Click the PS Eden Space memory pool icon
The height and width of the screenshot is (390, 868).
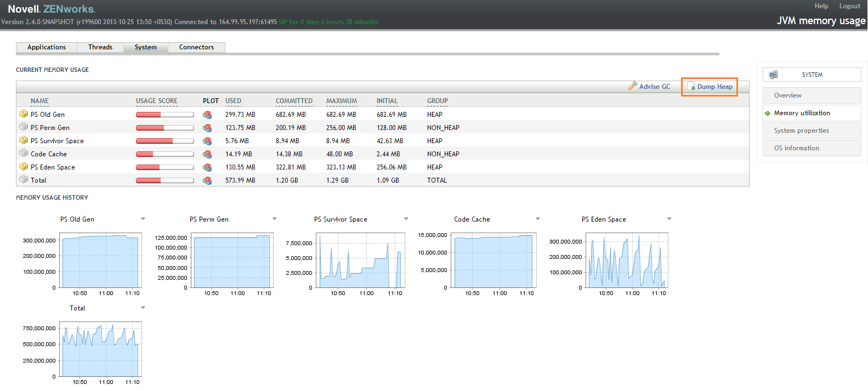(24, 167)
